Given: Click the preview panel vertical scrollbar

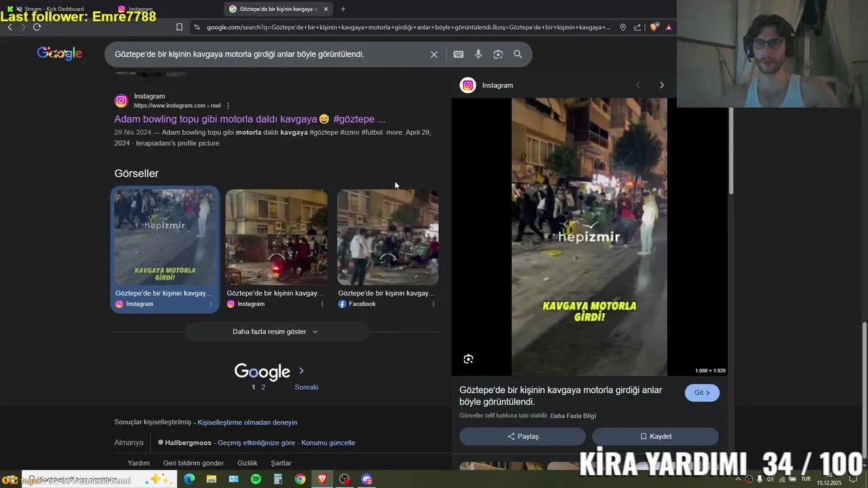Looking at the screenshot, I should point(731,150).
